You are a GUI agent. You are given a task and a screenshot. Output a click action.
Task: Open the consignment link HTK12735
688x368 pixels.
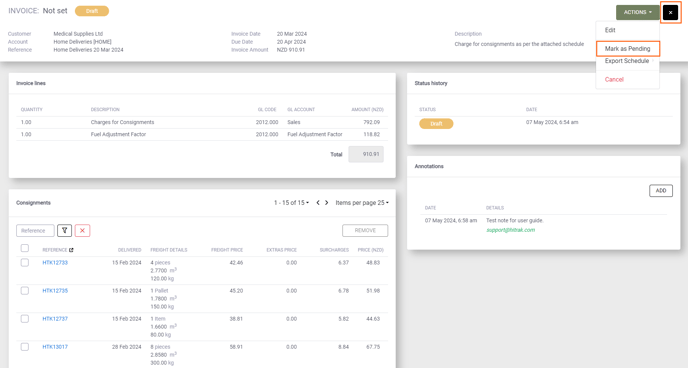coord(55,290)
